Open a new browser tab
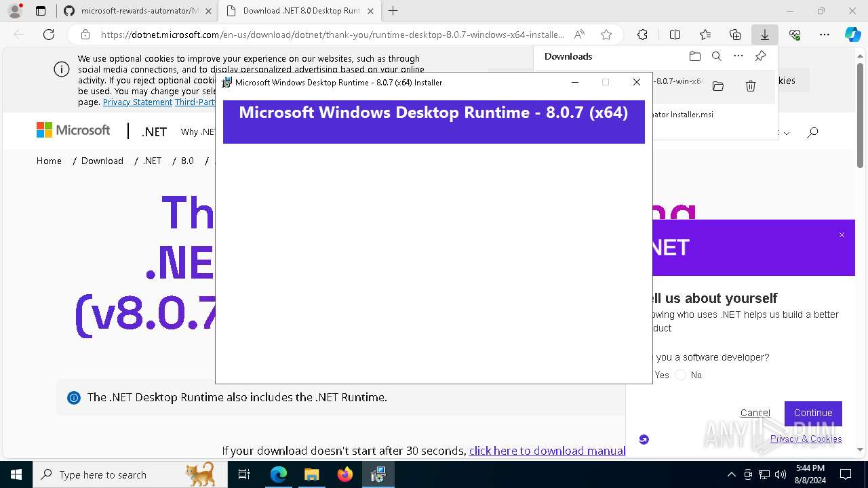868x488 pixels. pos(393,11)
